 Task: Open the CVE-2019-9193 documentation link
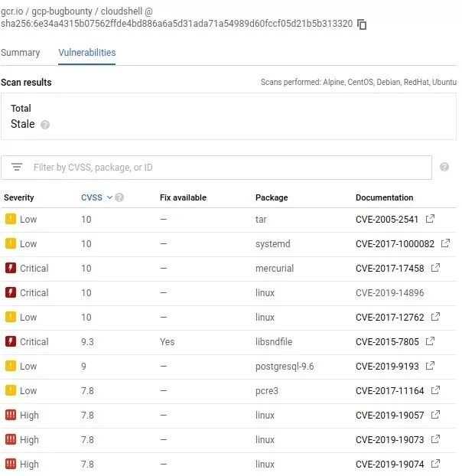(x=387, y=367)
